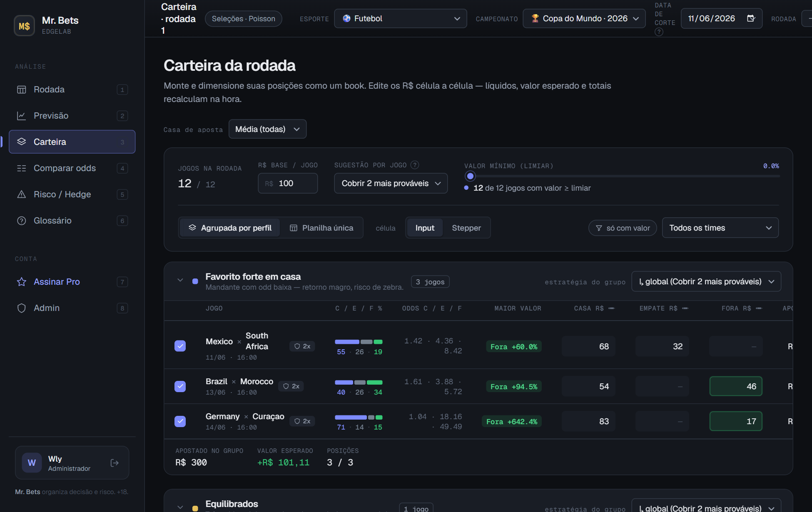Click the Comparar odds list icon
Screen dimensions: 812x512
[22, 168]
